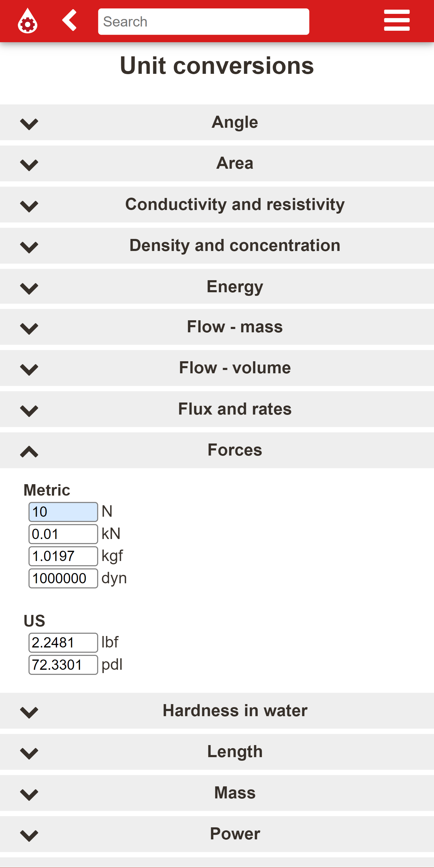The height and width of the screenshot is (868, 434).
Task: Click the kN value field
Action: click(x=63, y=534)
